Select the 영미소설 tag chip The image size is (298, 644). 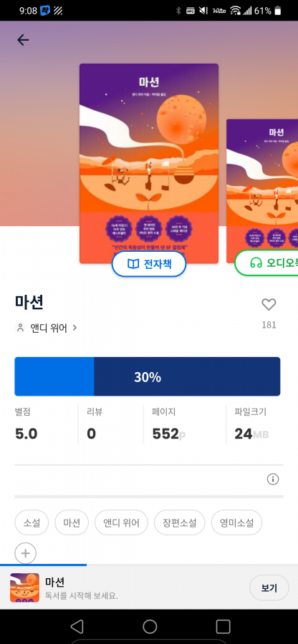click(x=236, y=523)
